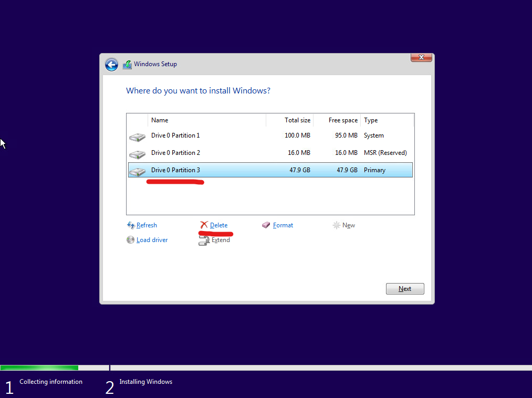The height and width of the screenshot is (398, 532).
Task: Click the Extend link
Action: (221, 240)
